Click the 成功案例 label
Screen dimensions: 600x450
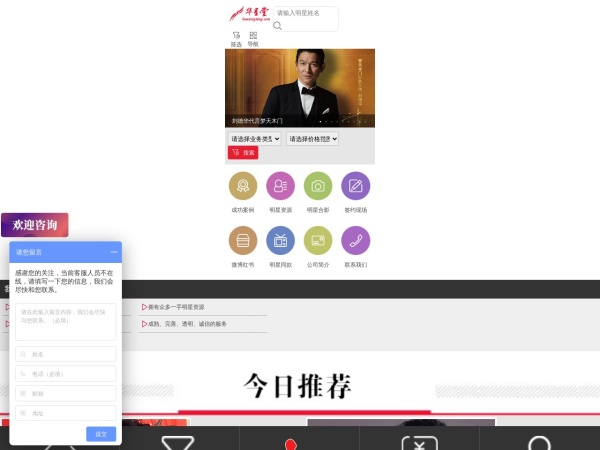tap(243, 210)
